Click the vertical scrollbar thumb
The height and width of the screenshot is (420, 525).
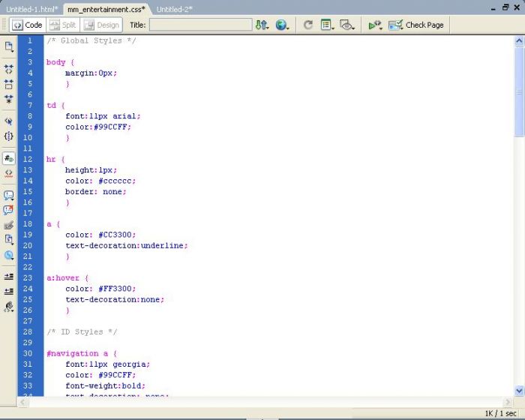519,90
